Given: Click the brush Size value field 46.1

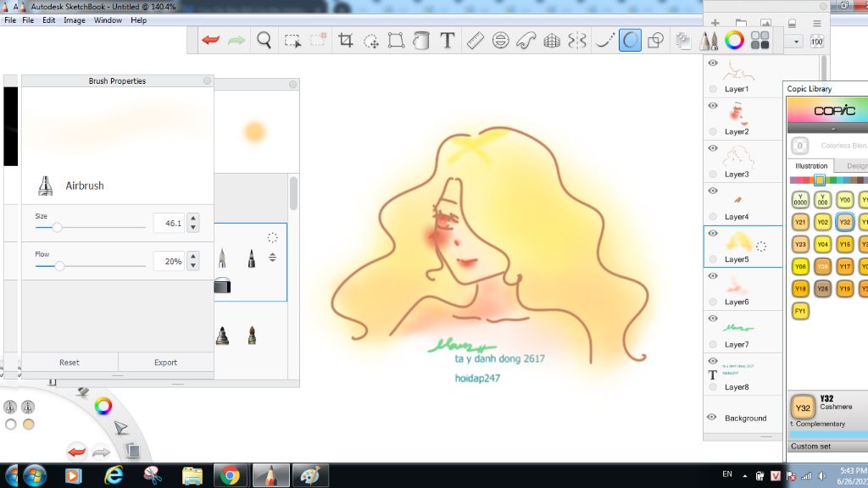Looking at the screenshot, I should (x=169, y=223).
